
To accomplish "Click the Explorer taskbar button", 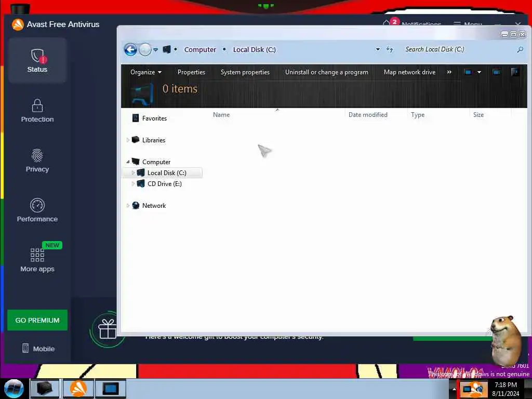I will (x=45, y=389).
